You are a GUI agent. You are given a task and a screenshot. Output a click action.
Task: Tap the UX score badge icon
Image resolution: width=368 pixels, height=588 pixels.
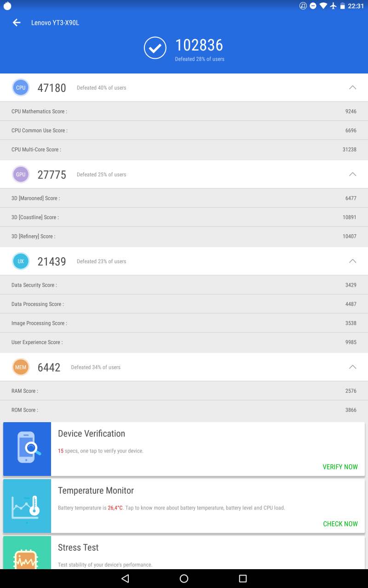[21, 261]
